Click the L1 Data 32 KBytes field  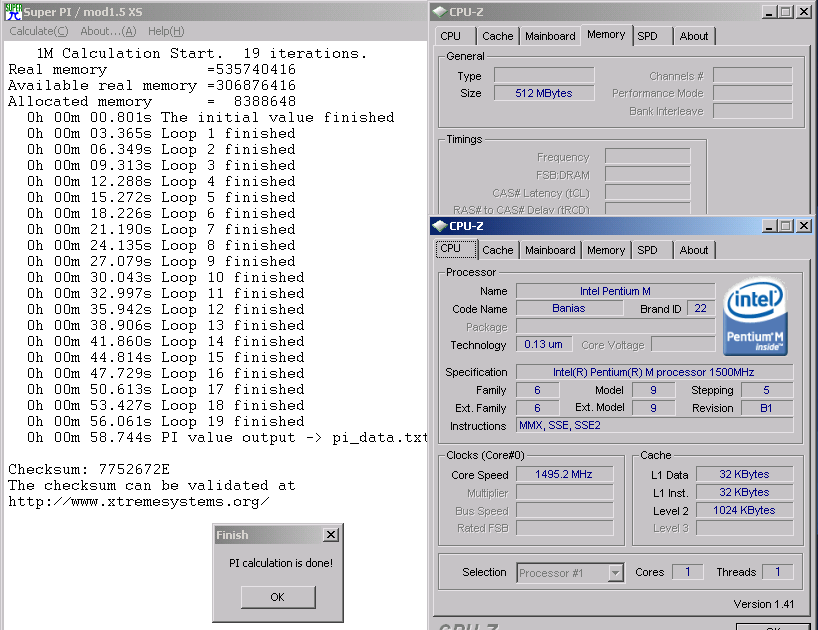pos(744,474)
